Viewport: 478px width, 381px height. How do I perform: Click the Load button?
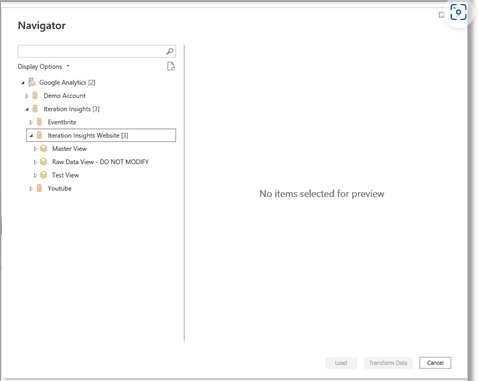pyautogui.click(x=341, y=363)
